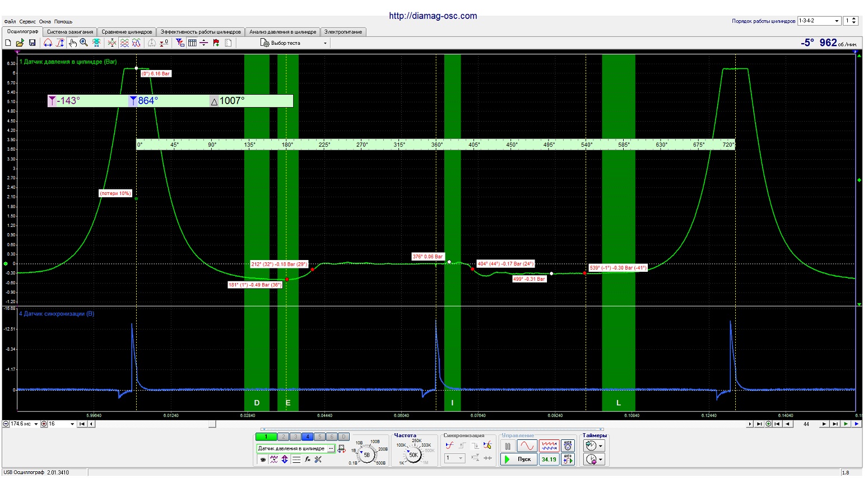The width and height of the screenshot is (868, 478).
Task: Click the teal waveform fit-to-screen icon
Action: (x=96, y=43)
